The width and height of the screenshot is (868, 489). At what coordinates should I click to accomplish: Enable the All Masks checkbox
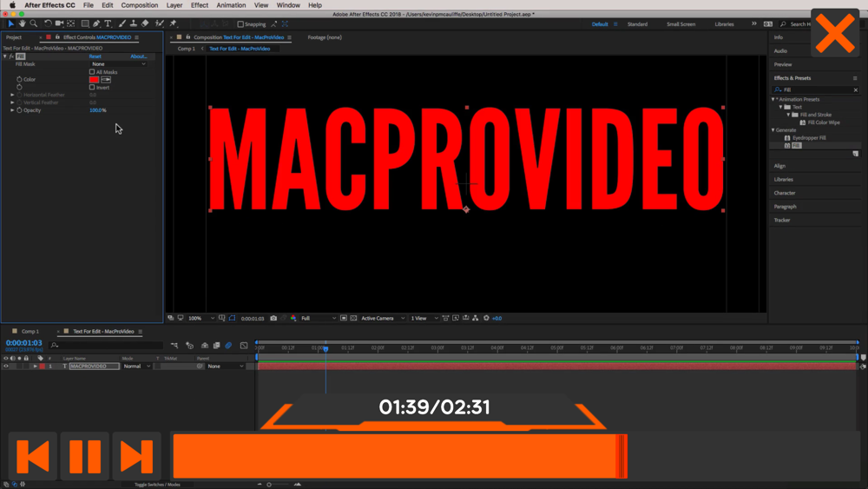(92, 72)
